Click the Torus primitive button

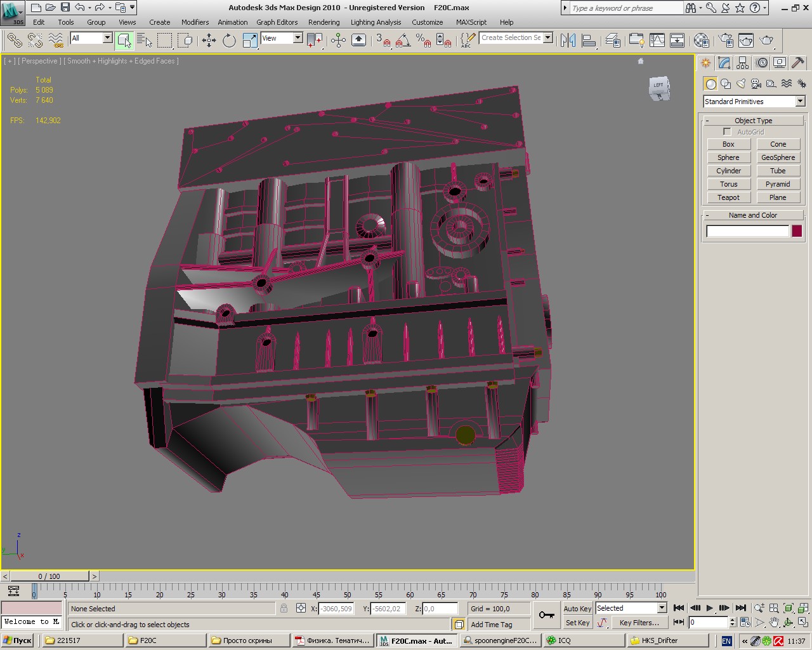[728, 184]
